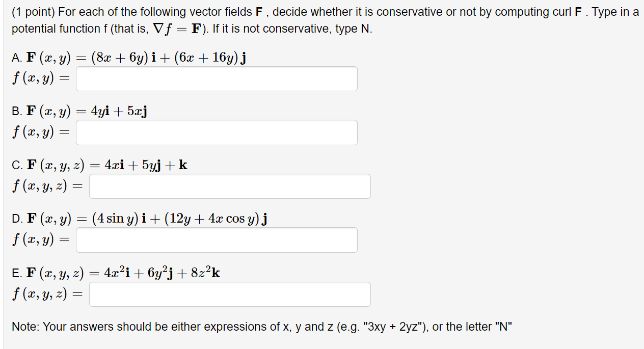The height and width of the screenshot is (349, 644).
Task: Select the f(x,y) input box under A
Action: (x=216, y=78)
